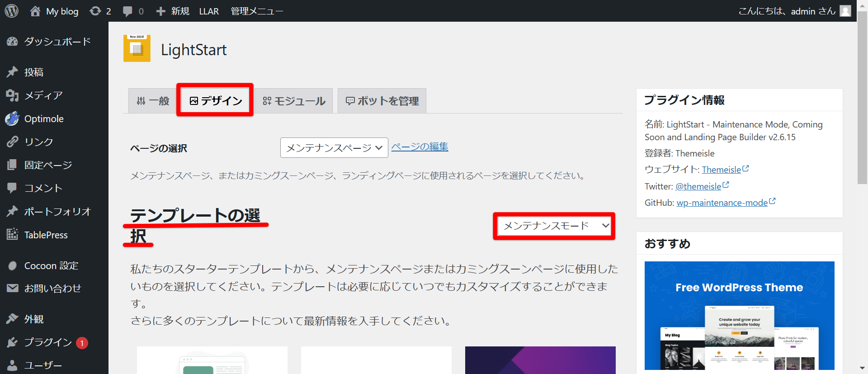This screenshot has height=374, width=868.
Task: Select the purple template thumbnail
Action: click(540, 360)
